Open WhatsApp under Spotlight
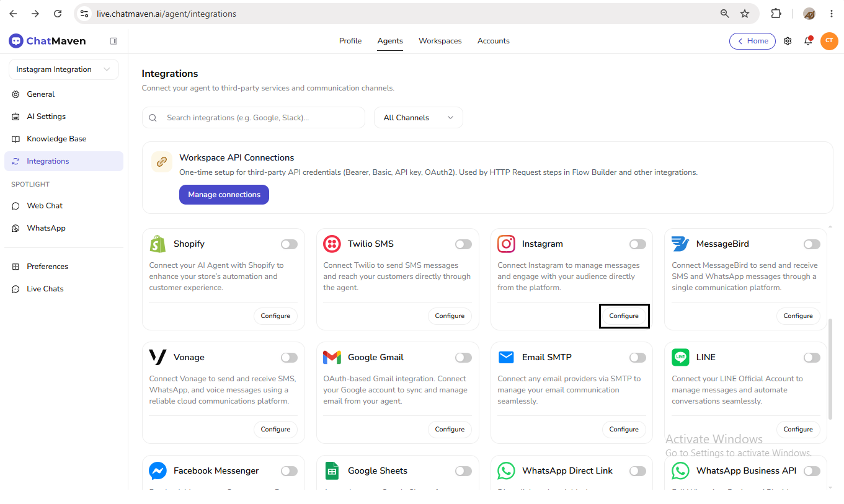This screenshot has width=844, height=504. 64,228
